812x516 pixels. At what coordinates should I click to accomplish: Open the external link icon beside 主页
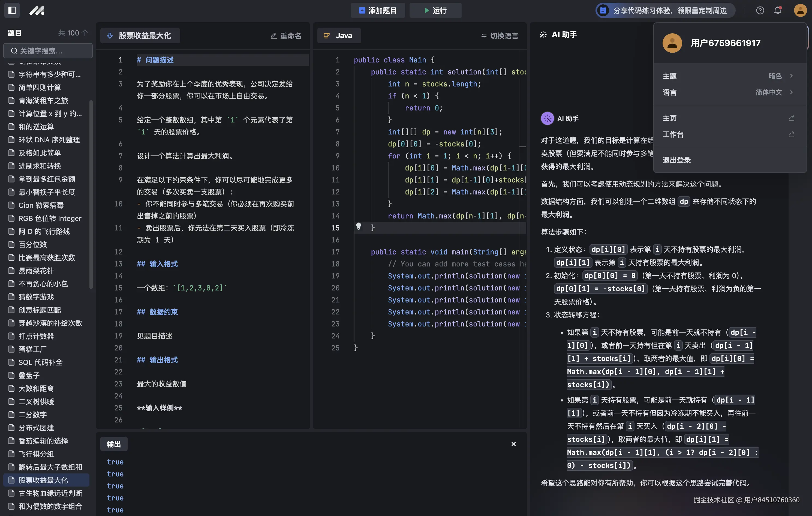pyautogui.click(x=792, y=118)
